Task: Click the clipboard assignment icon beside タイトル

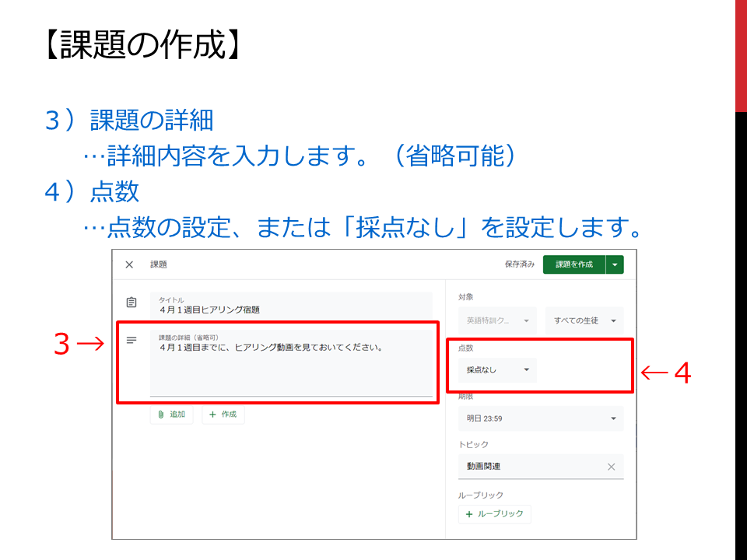Action: (x=132, y=303)
